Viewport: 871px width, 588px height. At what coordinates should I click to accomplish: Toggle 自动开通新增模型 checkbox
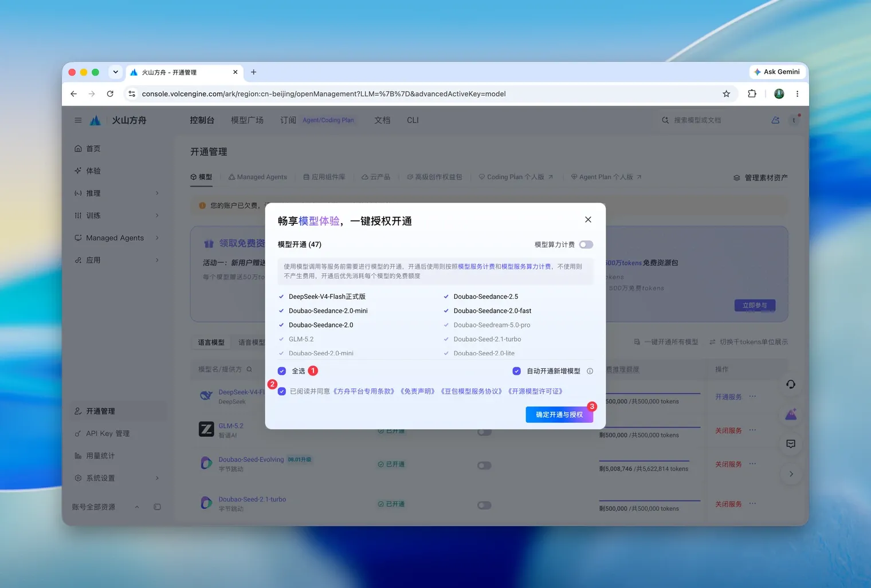point(516,371)
